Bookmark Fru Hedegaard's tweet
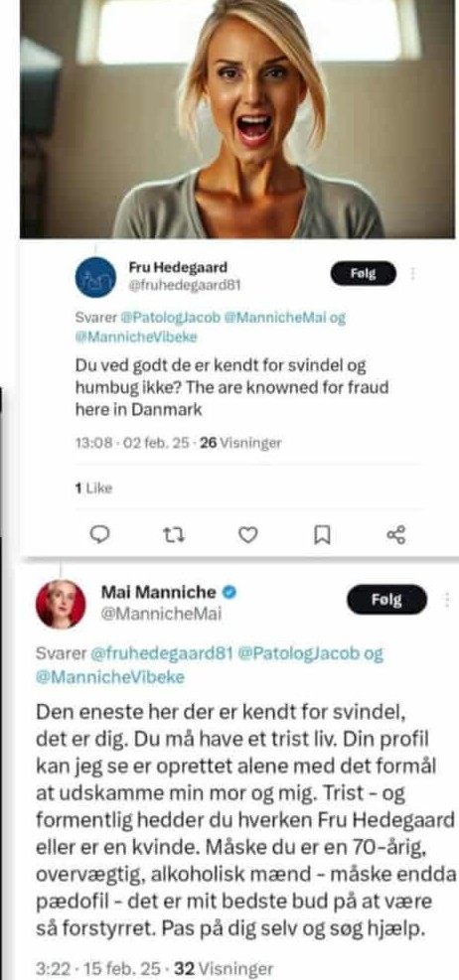 click(322, 535)
